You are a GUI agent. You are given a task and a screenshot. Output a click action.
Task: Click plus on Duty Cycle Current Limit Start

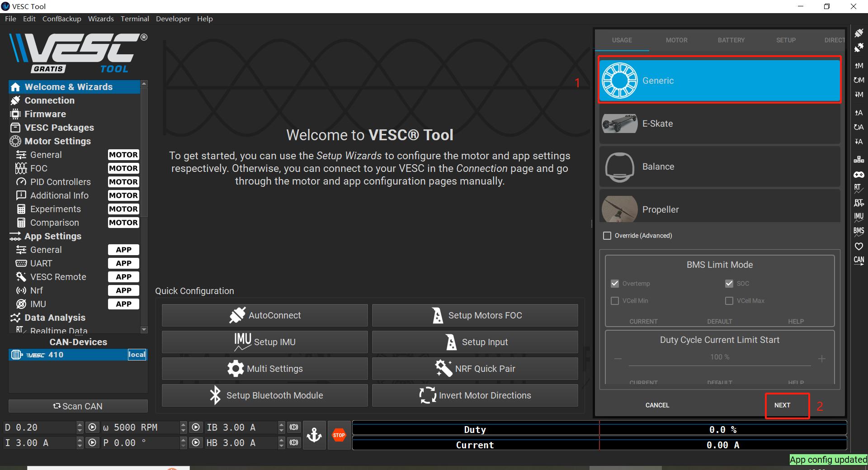coord(822,359)
